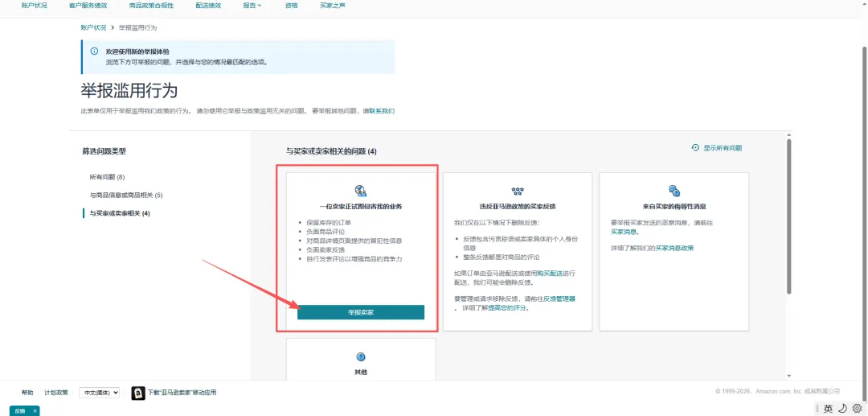868x416 pixels.
Task: Open the 中文(简体) language selector
Action: (x=100, y=392)
